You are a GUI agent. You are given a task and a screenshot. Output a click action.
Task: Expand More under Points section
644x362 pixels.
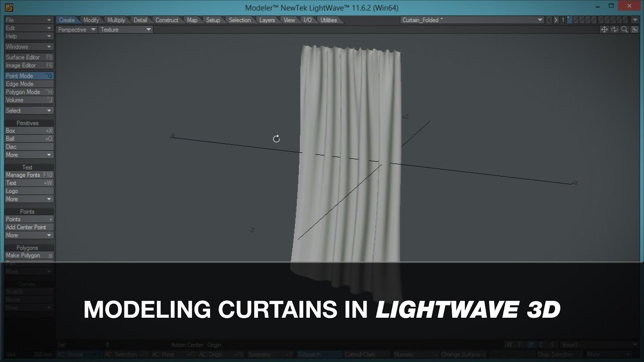(x=29, y=235)
